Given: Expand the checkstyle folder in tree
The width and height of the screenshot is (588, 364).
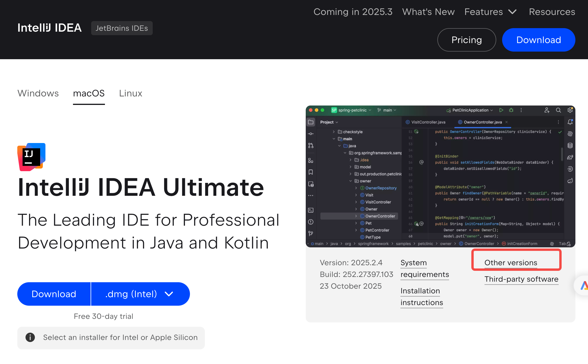Looking at the screenshot, I should point(334,132).
